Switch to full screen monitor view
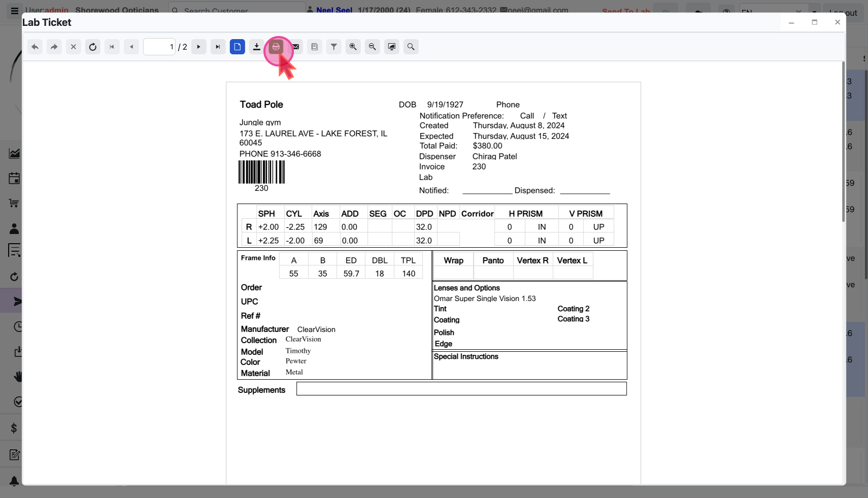868x498 pixels. (x=392, y=47)
